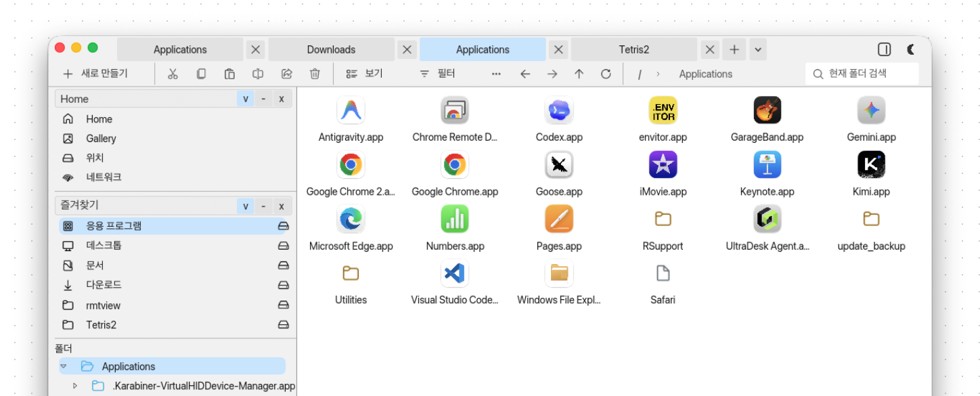This screenshot has width=980, height=396.
Task: Switch to the Downloads tab
Action: point(331,49)
